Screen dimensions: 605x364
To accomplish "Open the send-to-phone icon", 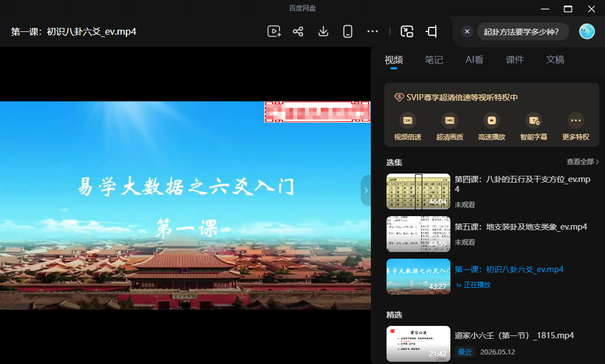I will (348, 31).
